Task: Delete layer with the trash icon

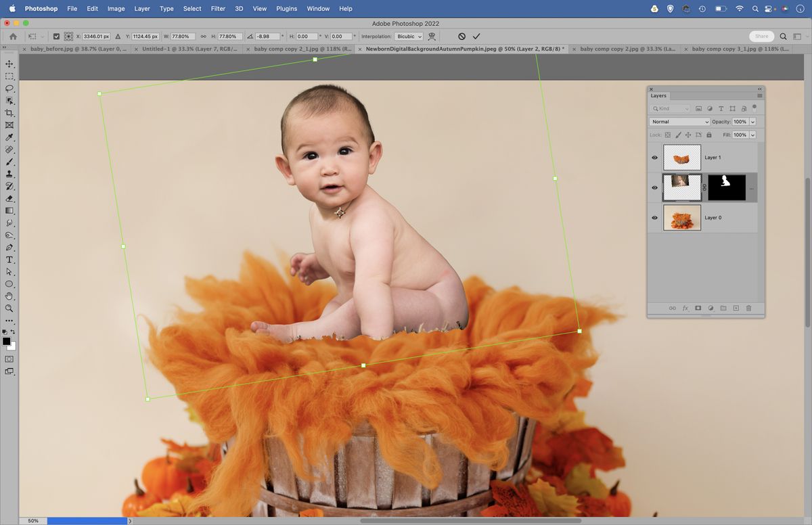Action: (x=749, y=309)
